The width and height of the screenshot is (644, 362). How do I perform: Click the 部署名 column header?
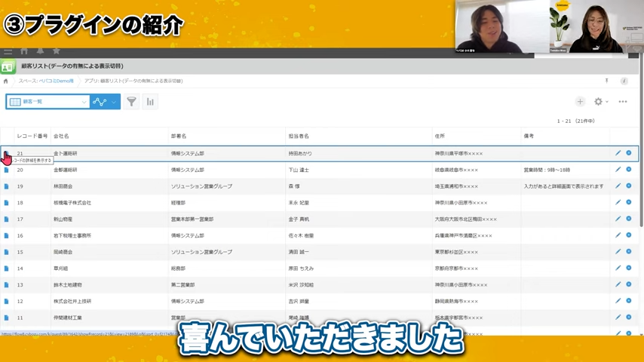point(179,136)
